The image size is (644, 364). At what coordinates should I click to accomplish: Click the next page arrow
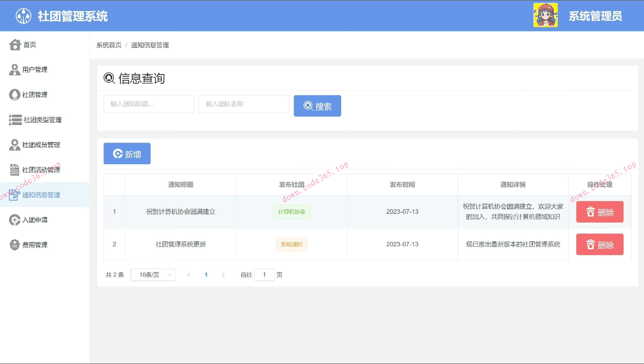[x=223, y=275]
